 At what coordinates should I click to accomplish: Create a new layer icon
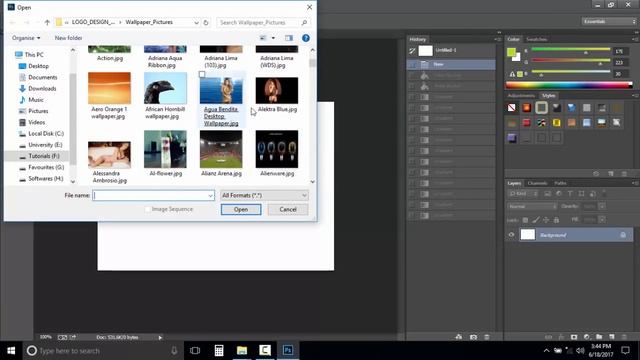point(611,337)
